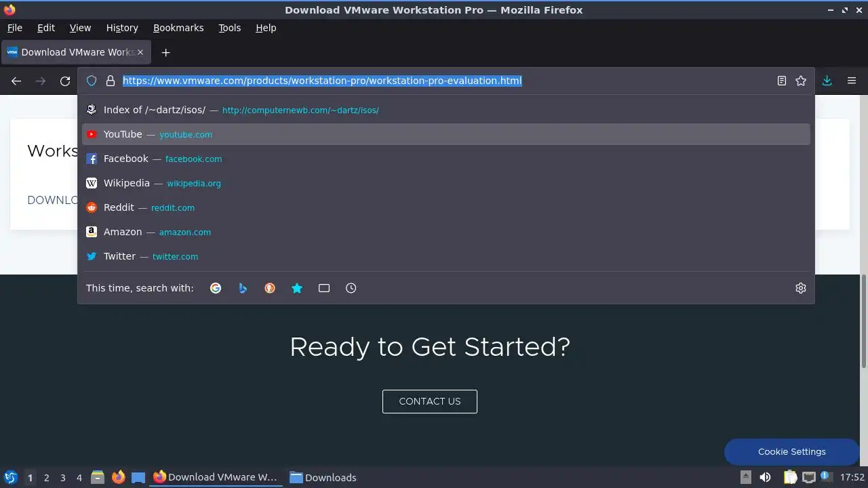
Task: Open search settings gear
Action: point(801,288)
